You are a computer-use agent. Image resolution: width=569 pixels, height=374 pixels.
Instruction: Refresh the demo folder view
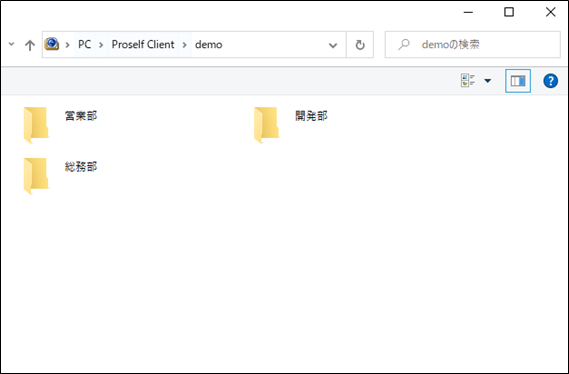360,45
